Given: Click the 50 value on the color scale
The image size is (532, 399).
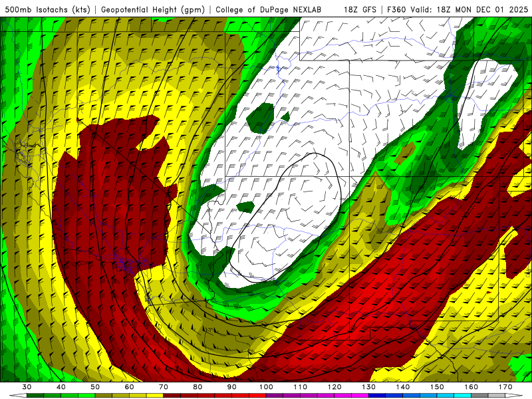Looking at the screenshot, I should pos(95,387).
